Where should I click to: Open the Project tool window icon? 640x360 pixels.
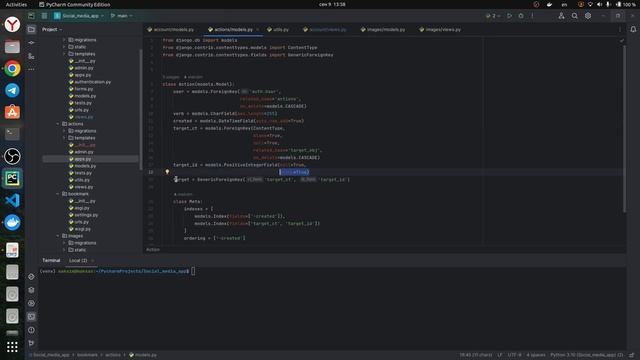(31, 29)
